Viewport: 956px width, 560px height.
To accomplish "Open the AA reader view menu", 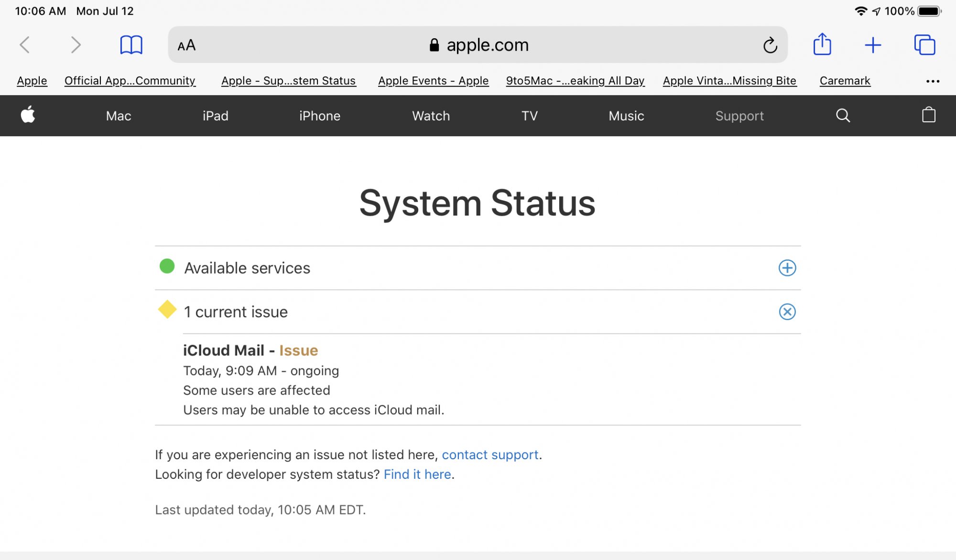I will click(x=186, y=45).
